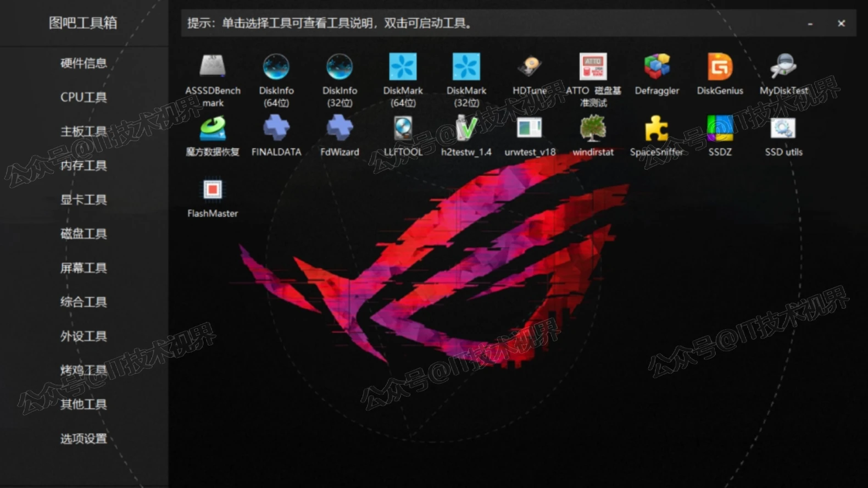Open 烤鸡工具 category in sidebar
Viewport: 868px width, 488px height.
[x=84, y=370]
